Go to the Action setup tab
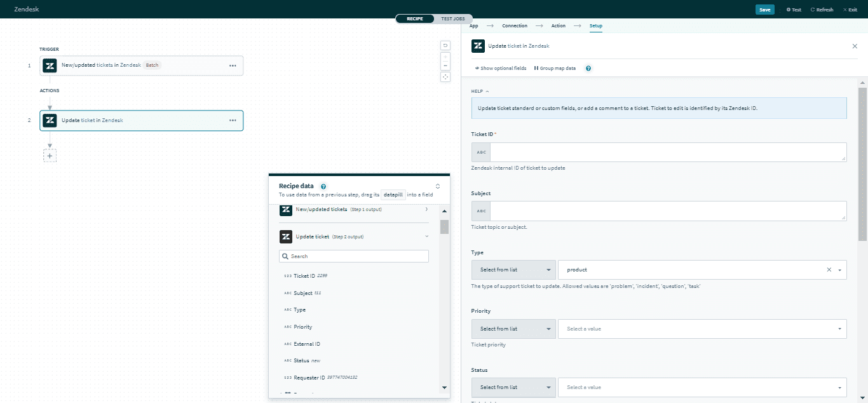Image resolution: width=868 pixels, height=403 pixels. pos(558,26)
